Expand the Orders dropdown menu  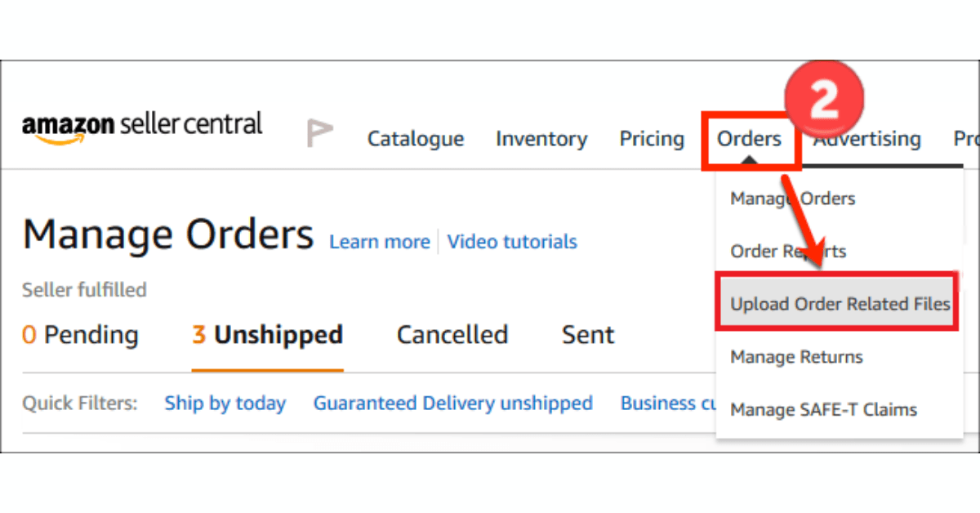point(749,139)
